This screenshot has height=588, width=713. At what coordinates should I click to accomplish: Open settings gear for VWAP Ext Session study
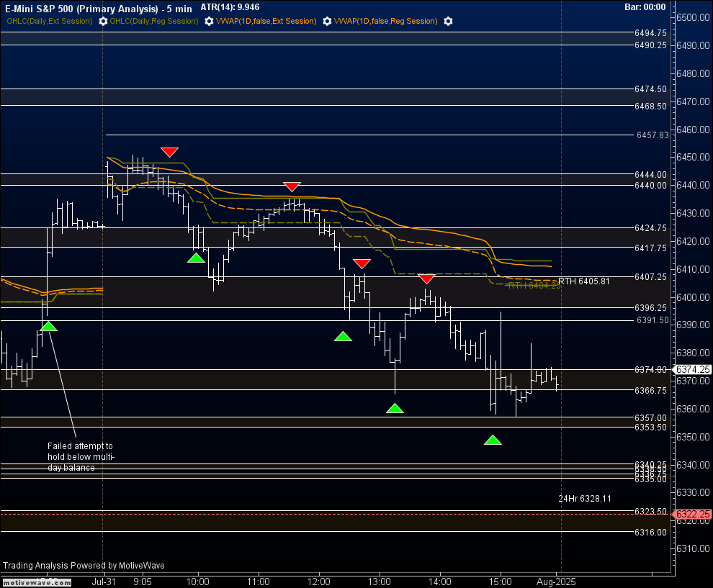coord(327,22)
